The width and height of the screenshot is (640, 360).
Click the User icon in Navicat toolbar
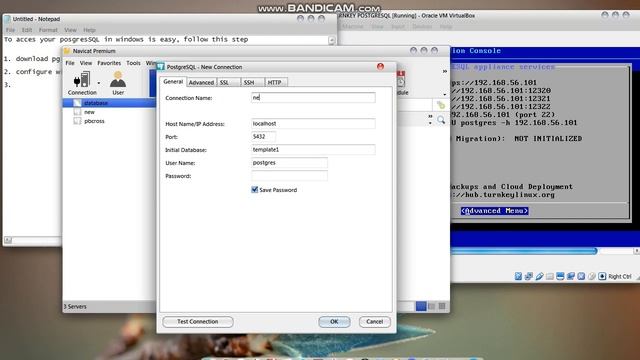(118, 79)
